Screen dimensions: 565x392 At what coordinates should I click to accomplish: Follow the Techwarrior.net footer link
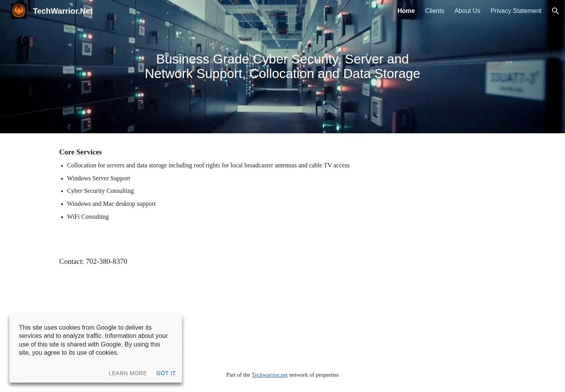pos(270,375)
